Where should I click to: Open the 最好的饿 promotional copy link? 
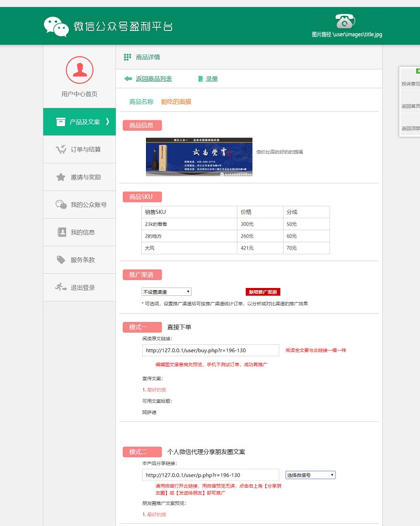156,390
